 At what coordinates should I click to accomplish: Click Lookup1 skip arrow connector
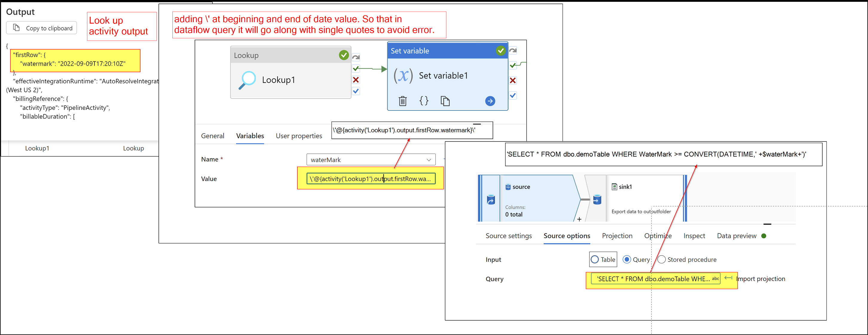(356, 57)
